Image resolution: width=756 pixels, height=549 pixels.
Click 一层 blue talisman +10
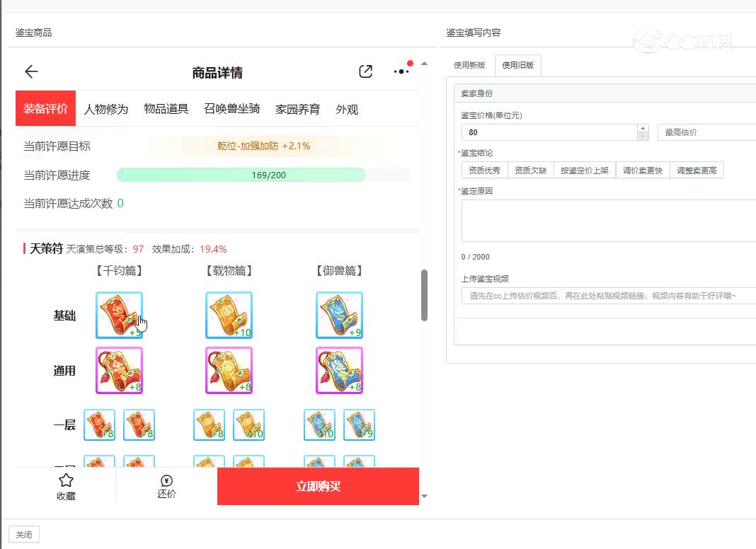point(320,424)
